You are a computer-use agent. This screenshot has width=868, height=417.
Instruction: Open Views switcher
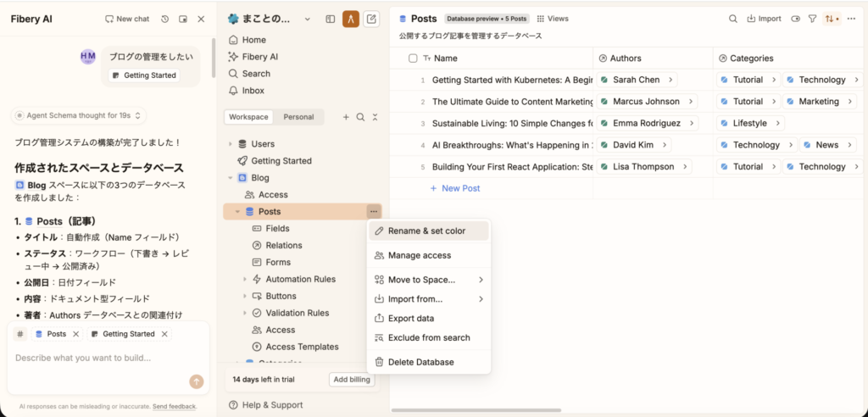(553, 19)
